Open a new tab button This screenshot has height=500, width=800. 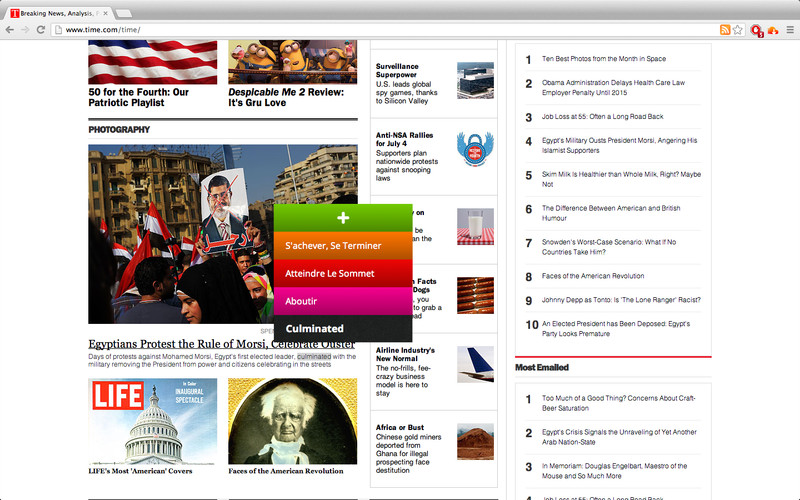coord(123,13)
